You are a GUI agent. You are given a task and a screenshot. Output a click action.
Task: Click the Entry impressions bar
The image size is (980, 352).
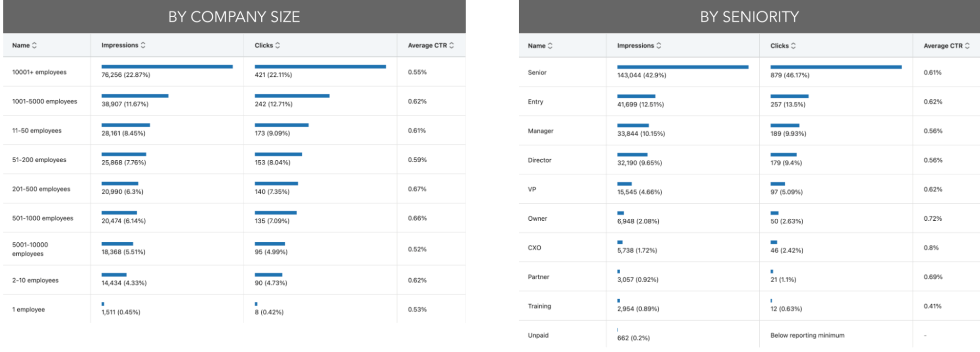point(636,96)
